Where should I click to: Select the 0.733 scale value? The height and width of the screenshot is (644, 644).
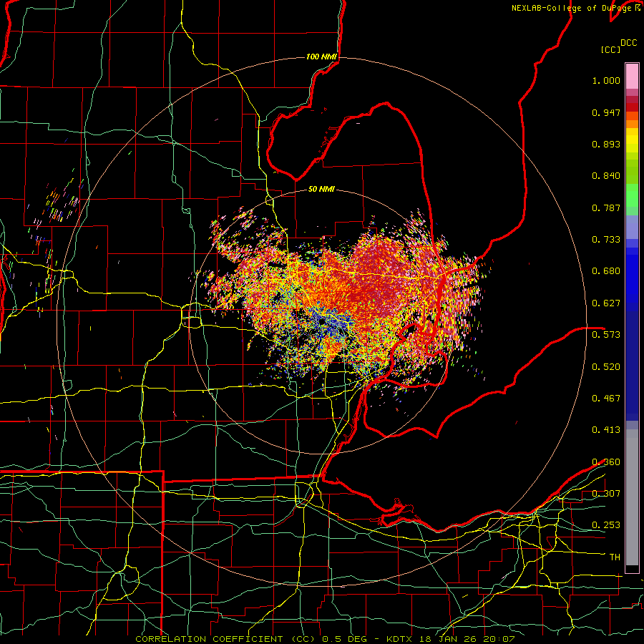coord(606,240)
